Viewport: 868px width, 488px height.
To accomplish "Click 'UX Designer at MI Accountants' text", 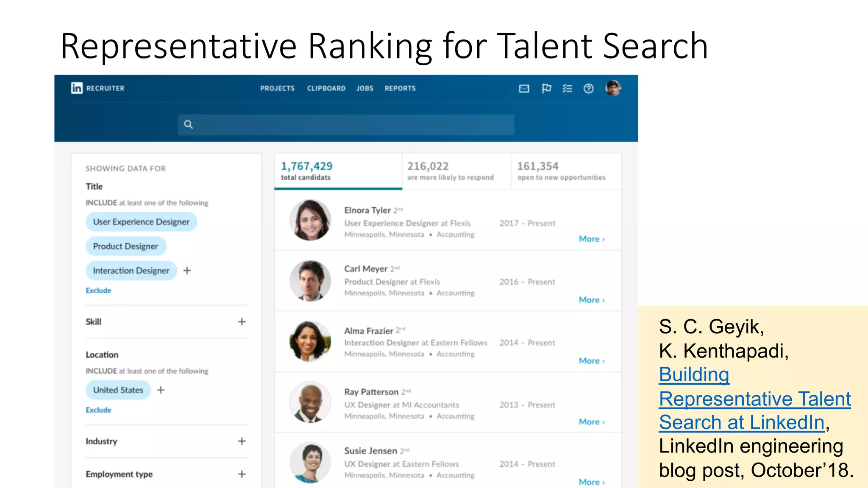I will point(401,405).
